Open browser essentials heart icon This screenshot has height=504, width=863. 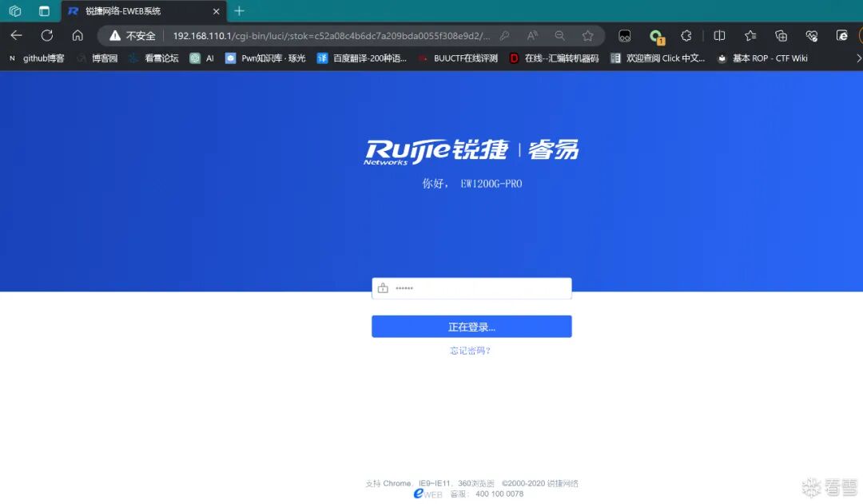point(812,36)
